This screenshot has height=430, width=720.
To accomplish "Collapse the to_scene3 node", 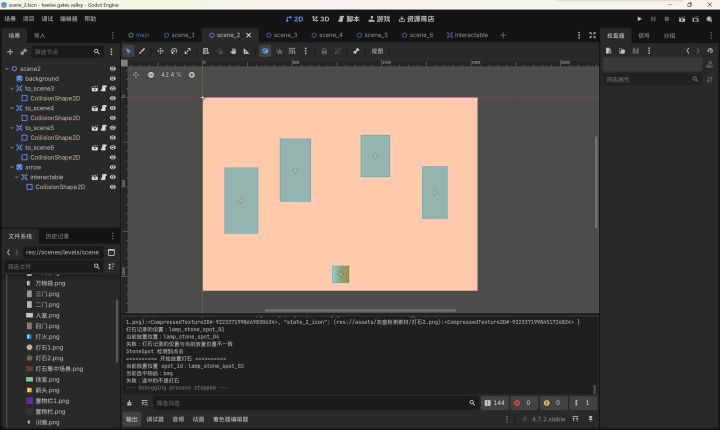I will coord(12,88).
